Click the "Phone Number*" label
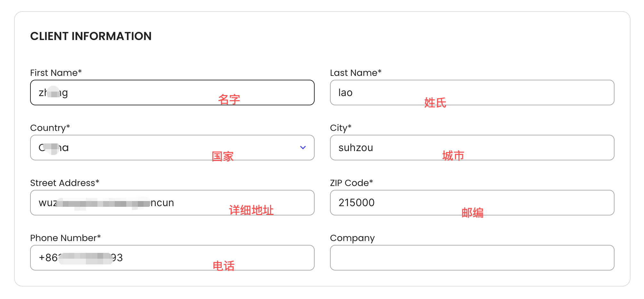The width and height of the screenshot is (644, 299). [65, 238]
